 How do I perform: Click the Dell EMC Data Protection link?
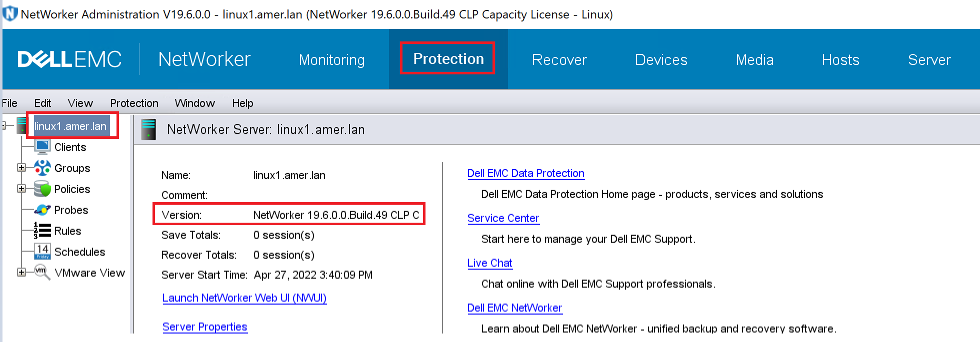pyautogui.click(x=525, y=173)
